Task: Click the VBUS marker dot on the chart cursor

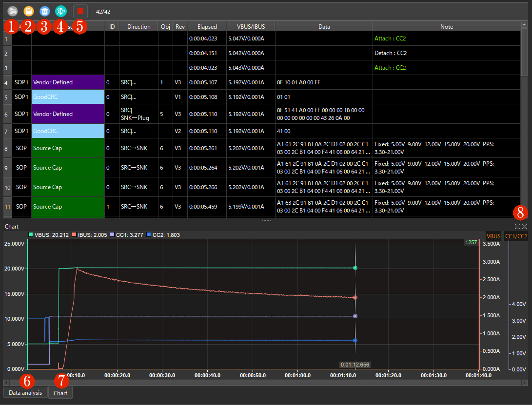Action: pyautogui.click(x=355, y=268)
